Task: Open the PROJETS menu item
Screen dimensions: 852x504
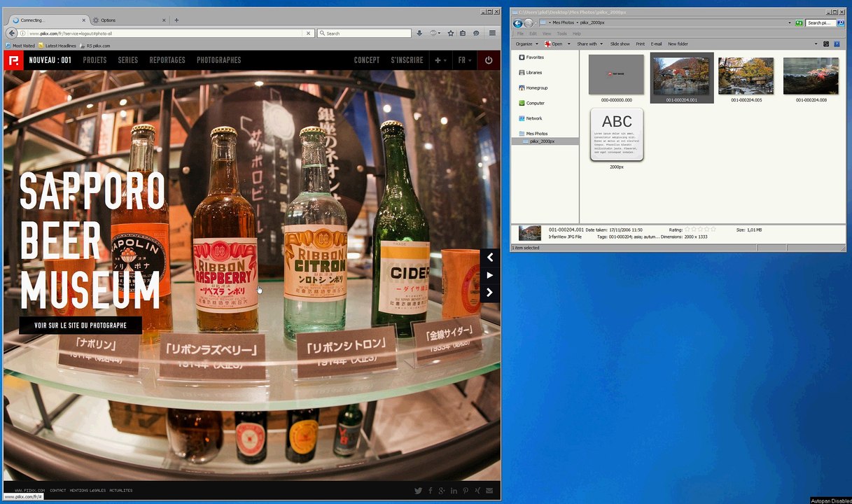Action: coord(95,60)
